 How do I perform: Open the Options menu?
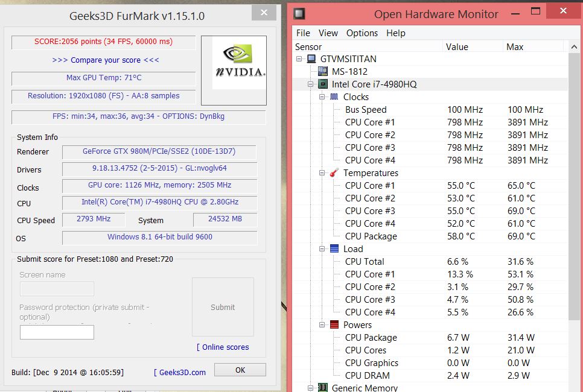tap(362, 33)
